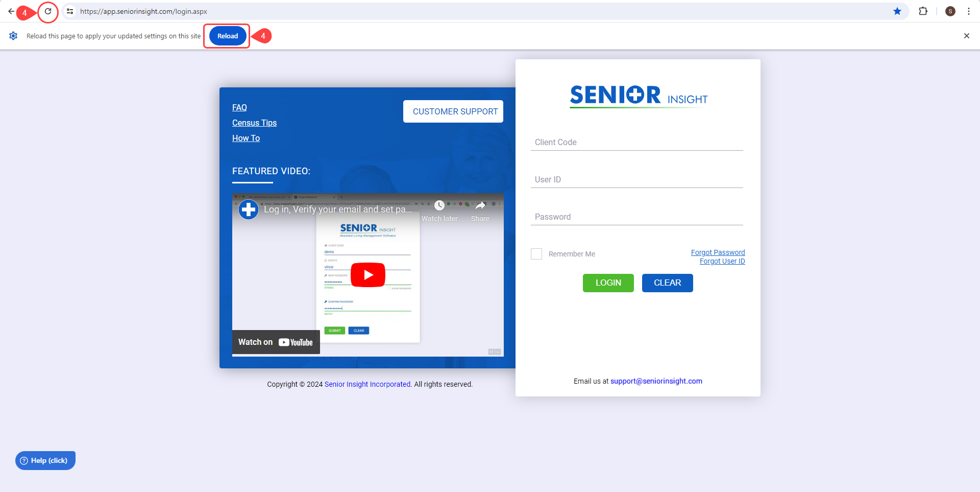
Task: Click the browser reload icon
Action: click(48, 11)
